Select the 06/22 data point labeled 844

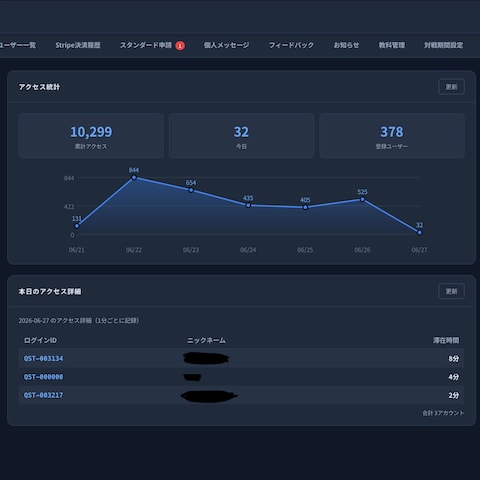(x=134, y=178)
